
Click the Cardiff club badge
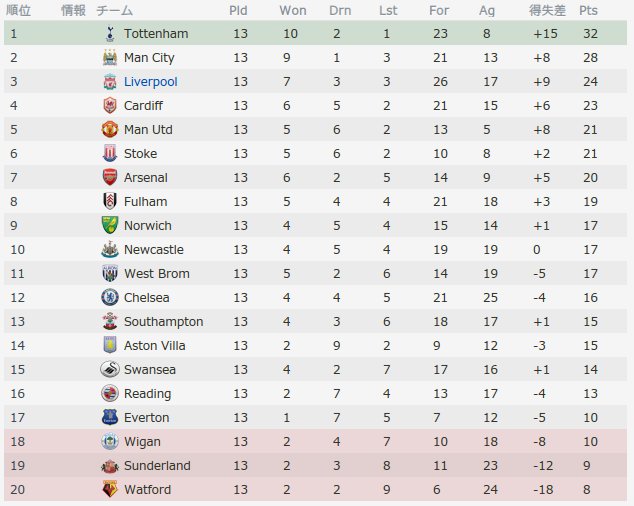coord(110,106)
